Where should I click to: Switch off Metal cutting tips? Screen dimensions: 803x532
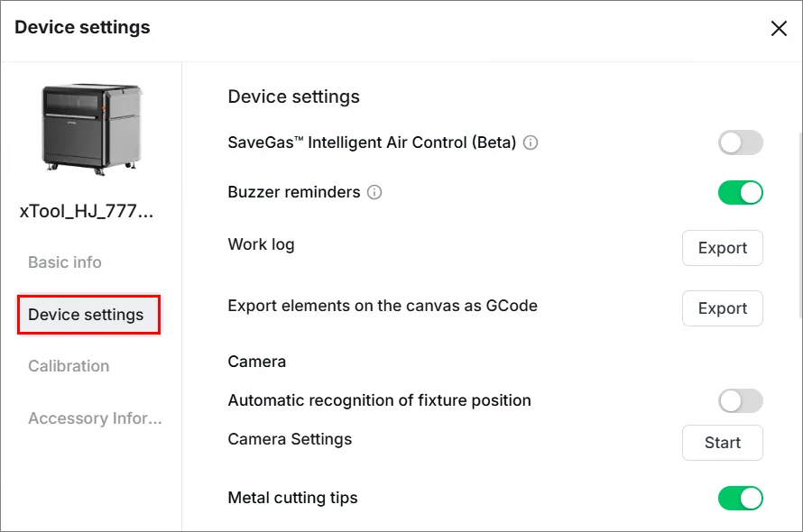(741, 499)
